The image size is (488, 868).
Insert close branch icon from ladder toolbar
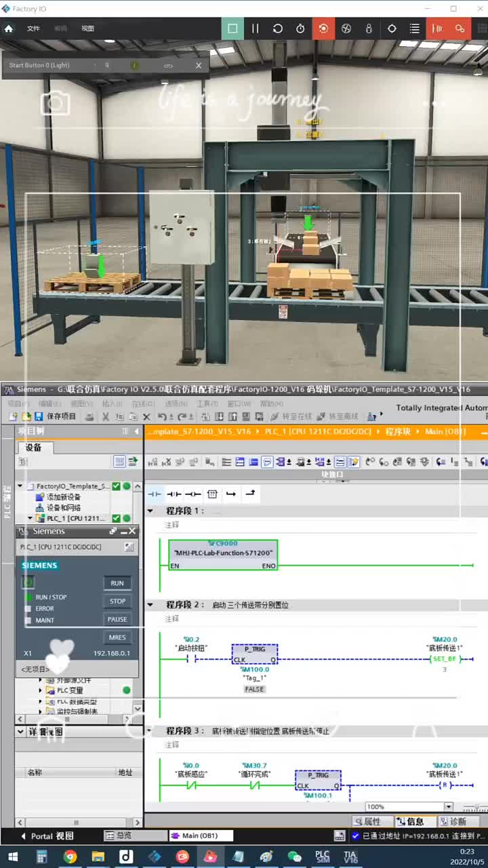click(250, 494)
